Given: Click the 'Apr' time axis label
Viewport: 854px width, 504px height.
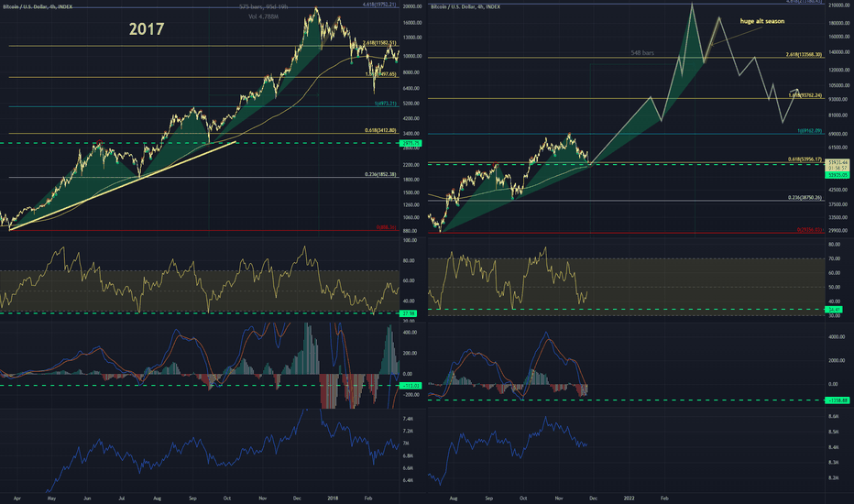Looking at the screenshot, I should (16, 498).
